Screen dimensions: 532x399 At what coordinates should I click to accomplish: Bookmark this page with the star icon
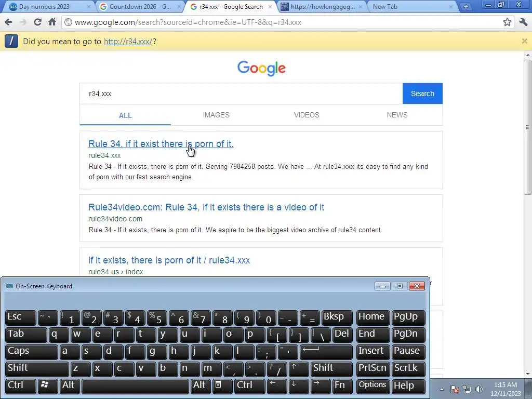click(507, 22)
